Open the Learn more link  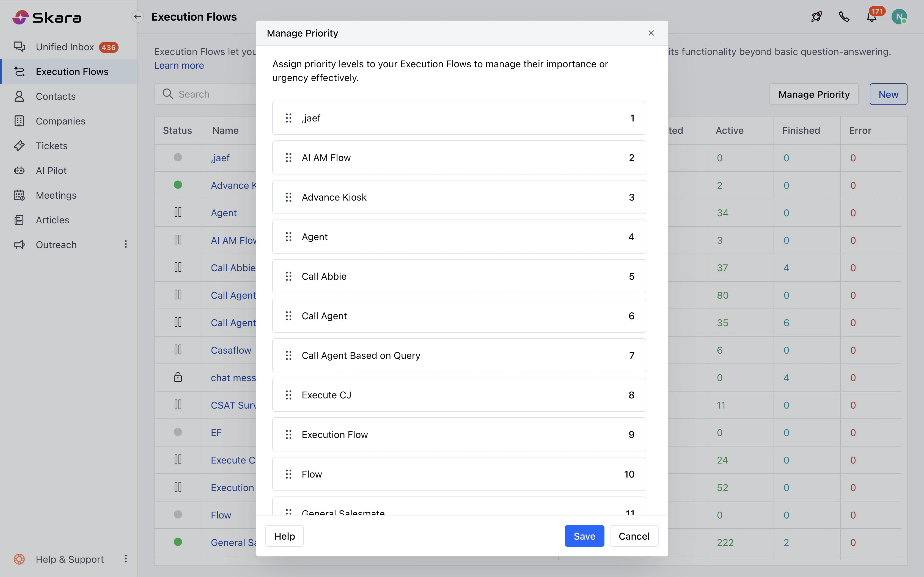179,66
